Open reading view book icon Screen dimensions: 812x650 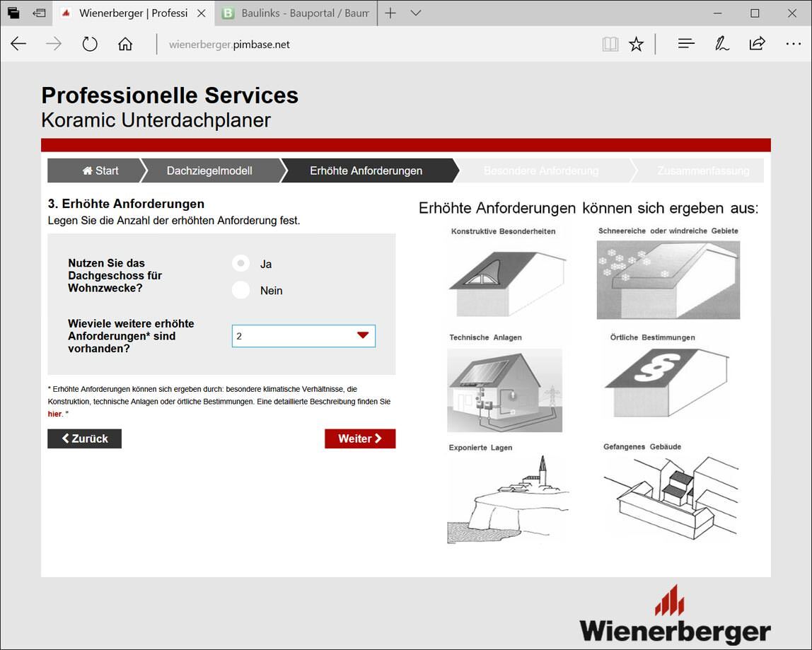point(610,44)
